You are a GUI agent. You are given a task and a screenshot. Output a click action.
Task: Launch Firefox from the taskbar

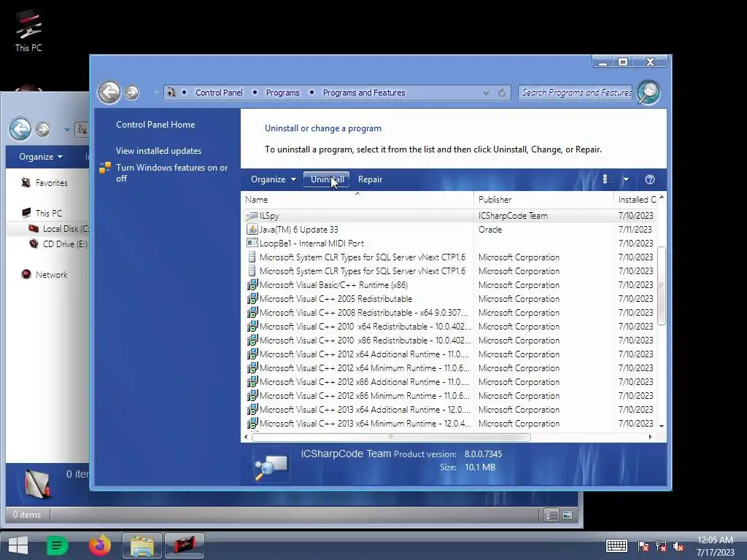(99, 545)
